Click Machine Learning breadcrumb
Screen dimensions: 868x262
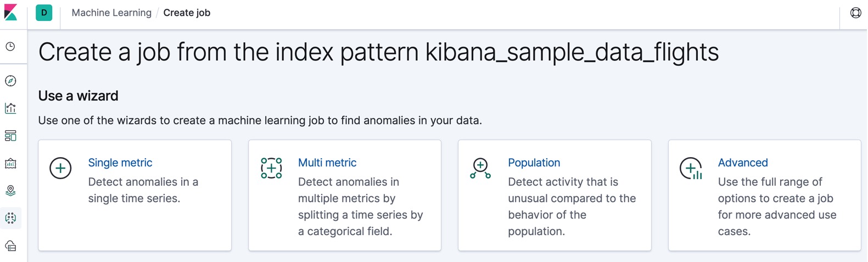[111, 13]
